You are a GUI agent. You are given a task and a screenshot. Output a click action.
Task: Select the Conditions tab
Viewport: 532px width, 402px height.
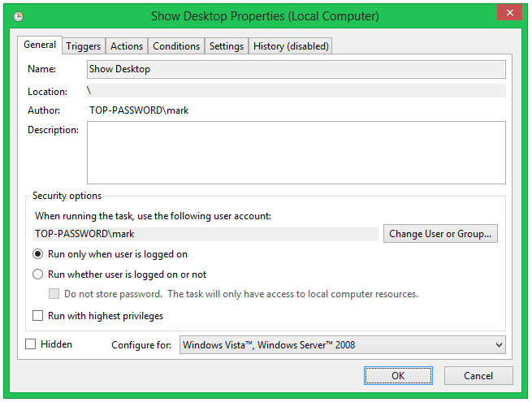[176, 46]
